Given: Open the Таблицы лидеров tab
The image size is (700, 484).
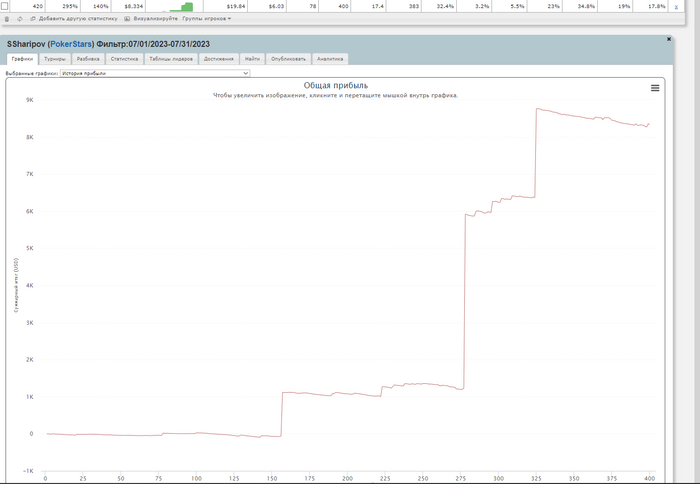Looking at the screenshot, I should pos(171,59).
